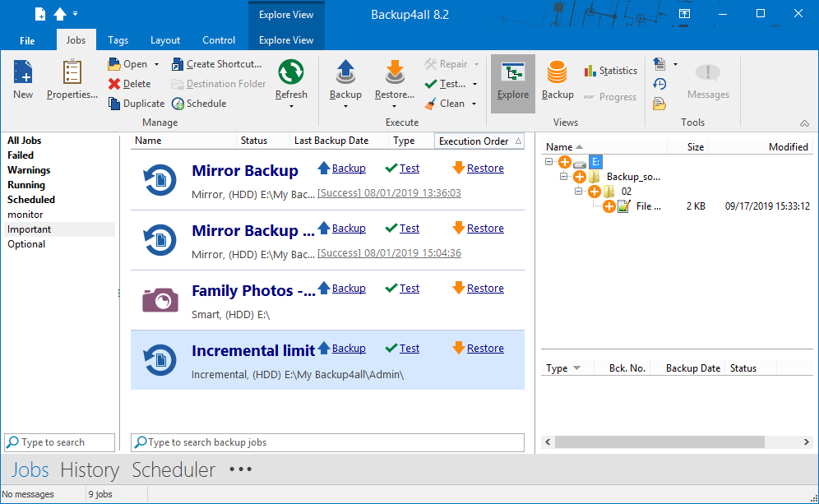Click the scrollbar right arrow
Image resolution: width=819 pixels, height=504 pixels.
tap(807, 442)
